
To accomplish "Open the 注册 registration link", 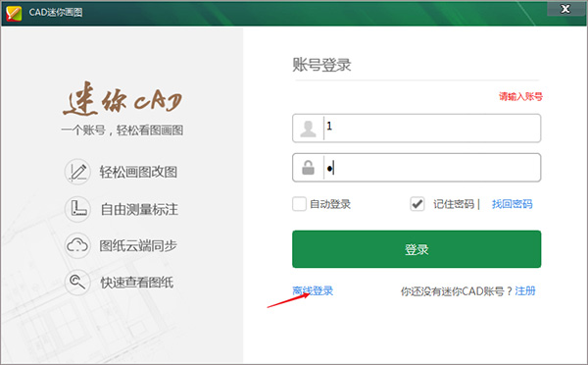I will click(525, 290).
